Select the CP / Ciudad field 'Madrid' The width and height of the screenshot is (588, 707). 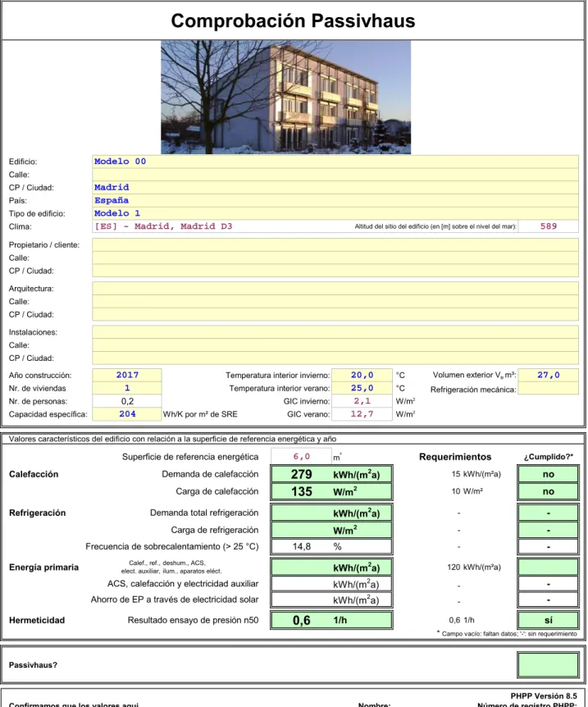(x=335, y=188)
